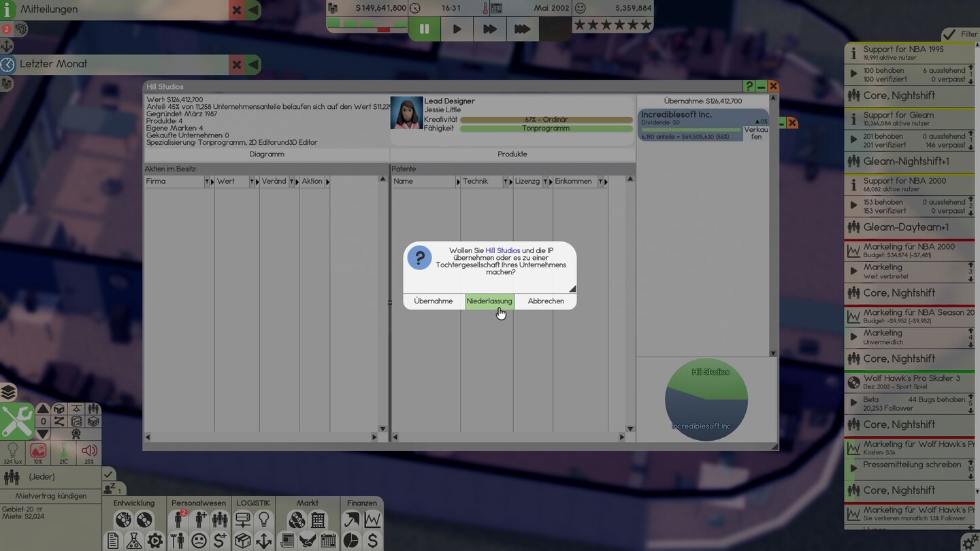980x551 pixels.
Task: Toggle the sleeping employee indicator tab
Action: click(x=113, y=488)
